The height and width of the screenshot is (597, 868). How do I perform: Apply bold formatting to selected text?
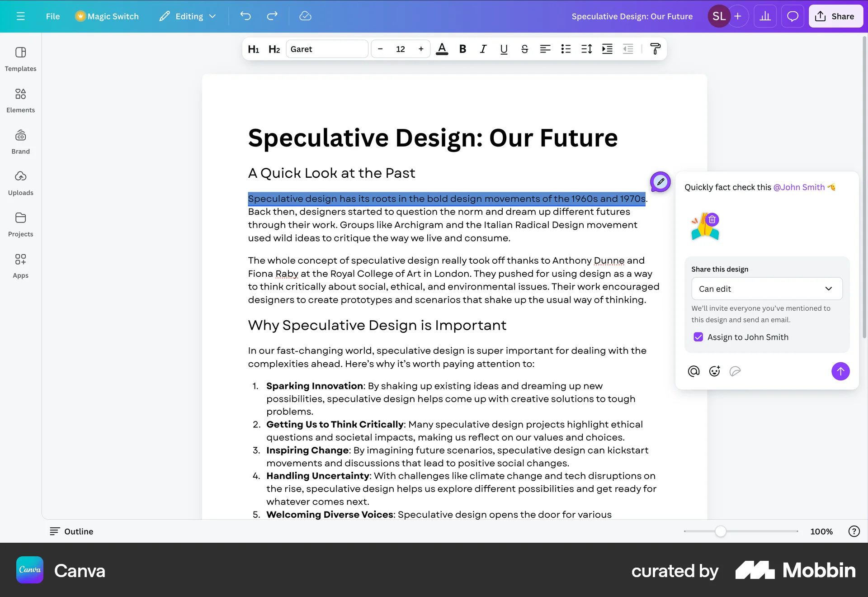[462, 49]
